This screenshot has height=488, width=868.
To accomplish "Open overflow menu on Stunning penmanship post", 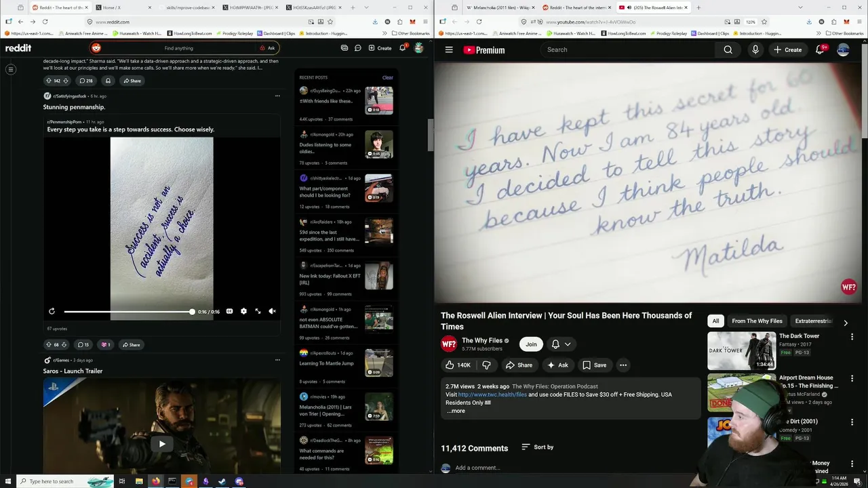I will (277, 96).
